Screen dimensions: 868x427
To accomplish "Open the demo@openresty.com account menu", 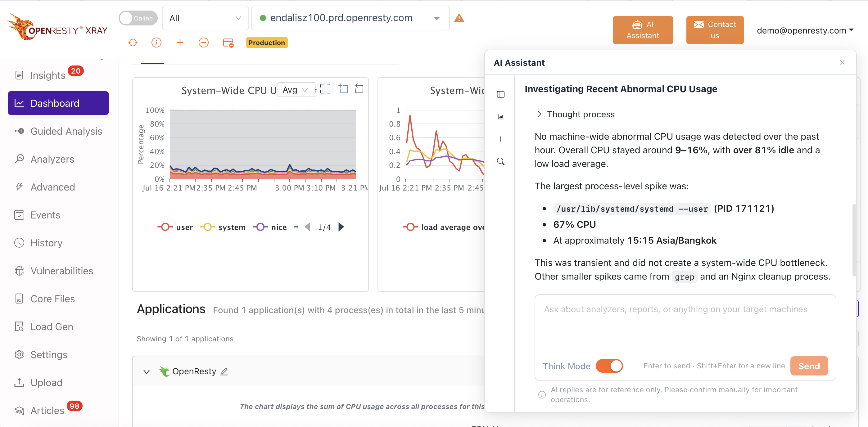I will [x=805, y=30].
